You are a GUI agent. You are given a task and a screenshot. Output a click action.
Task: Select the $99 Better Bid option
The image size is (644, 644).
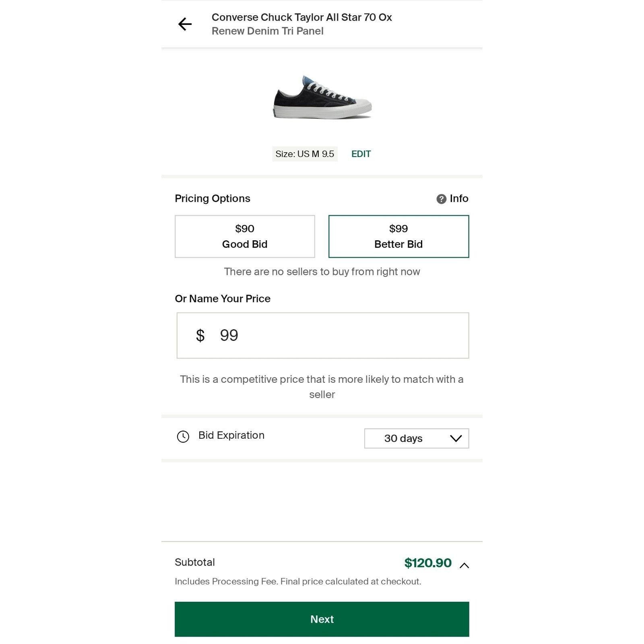pos(398,236)
